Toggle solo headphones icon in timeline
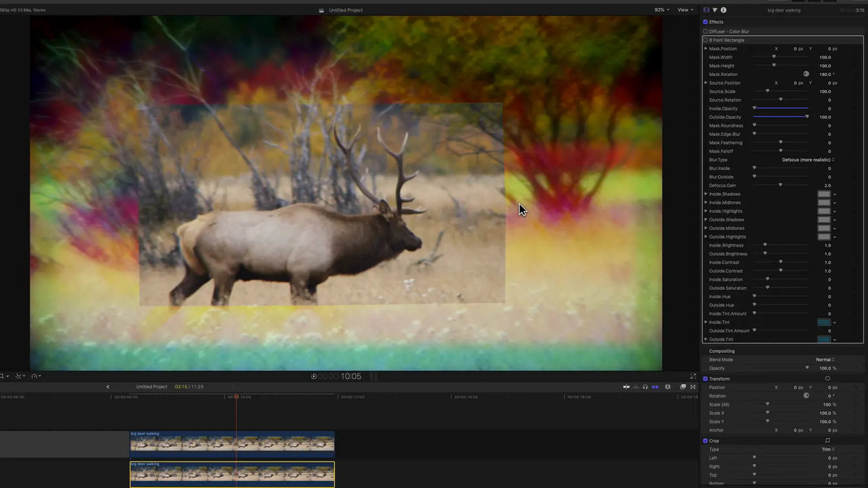The image size is (868, 488). coord(645,387)
